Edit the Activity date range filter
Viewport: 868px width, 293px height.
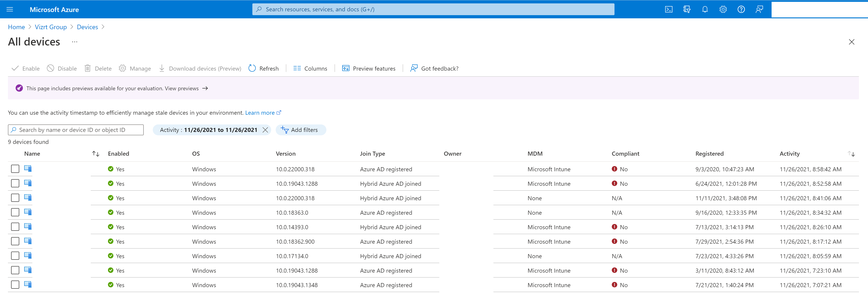208,130
